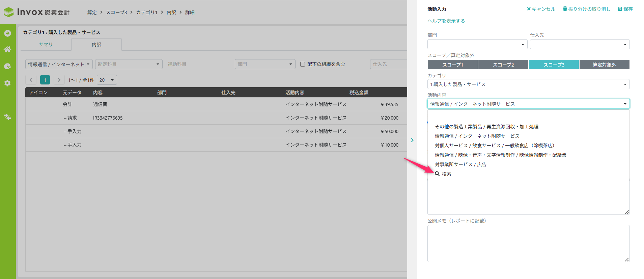This screenshot has width=644, height=279.
Task: Click the swap arrows sidebar icon
Action: click(7, 117)
